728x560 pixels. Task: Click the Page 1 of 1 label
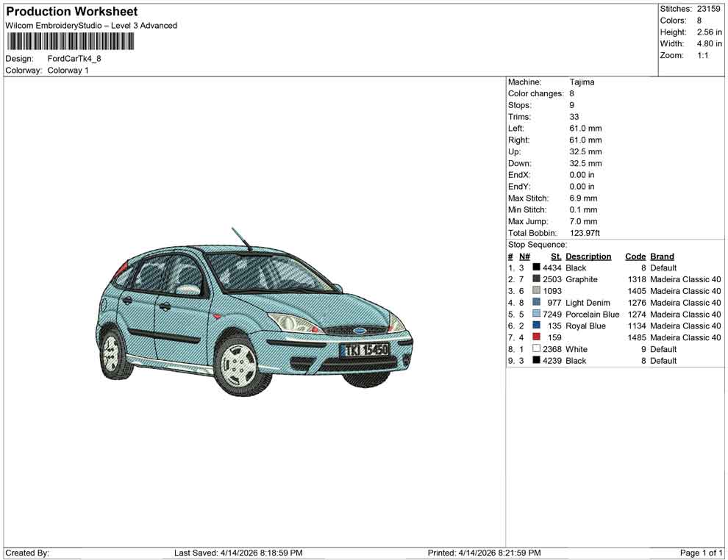pyautogui.click(x=700, y=552)
